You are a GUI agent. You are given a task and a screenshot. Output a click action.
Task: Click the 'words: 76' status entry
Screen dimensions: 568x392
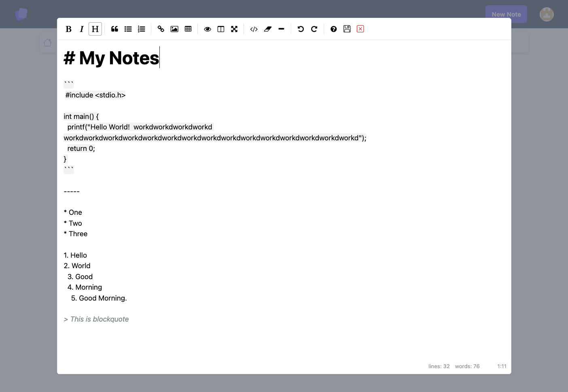pos(467,366)
